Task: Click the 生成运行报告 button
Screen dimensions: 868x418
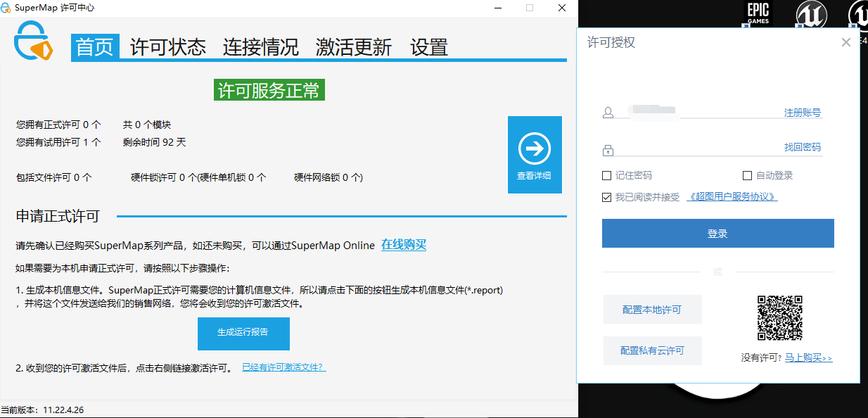Action: click(243, 333)
